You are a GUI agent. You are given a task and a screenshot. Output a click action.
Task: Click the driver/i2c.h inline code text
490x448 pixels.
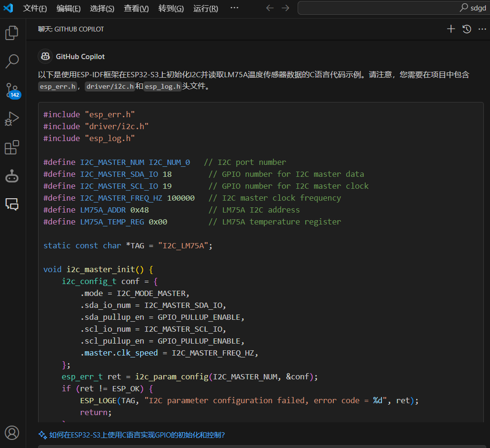110,86
